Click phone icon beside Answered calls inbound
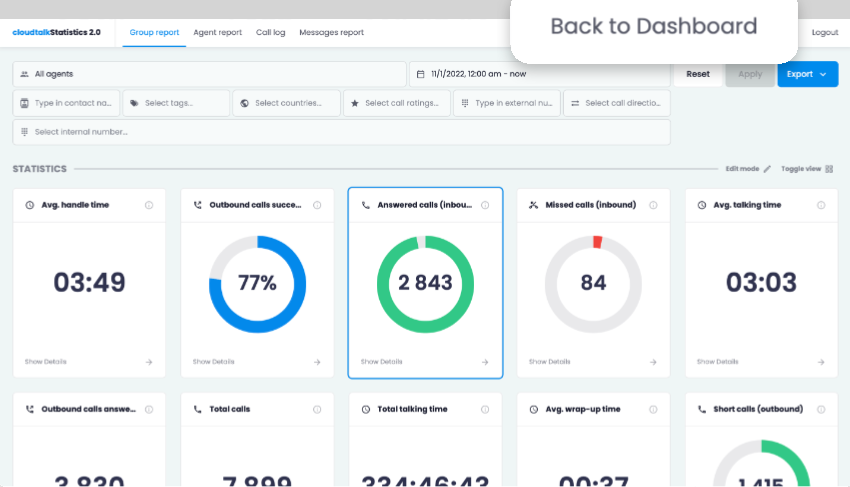The image size is (850, 487). pos(366,205)
